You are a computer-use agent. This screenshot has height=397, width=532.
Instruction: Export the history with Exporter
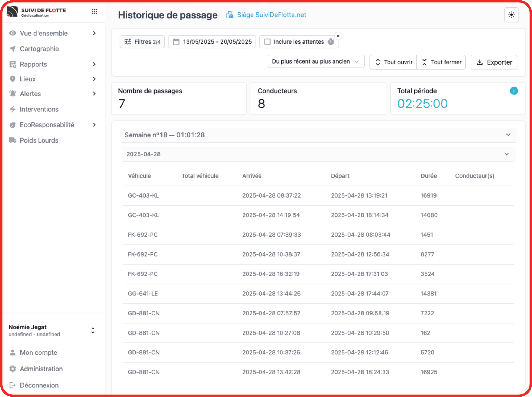tap(494, 62)
